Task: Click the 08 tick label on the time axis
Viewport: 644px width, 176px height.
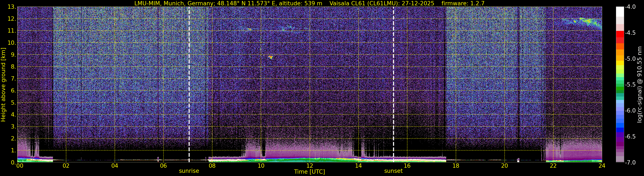Action: point(212,166)
